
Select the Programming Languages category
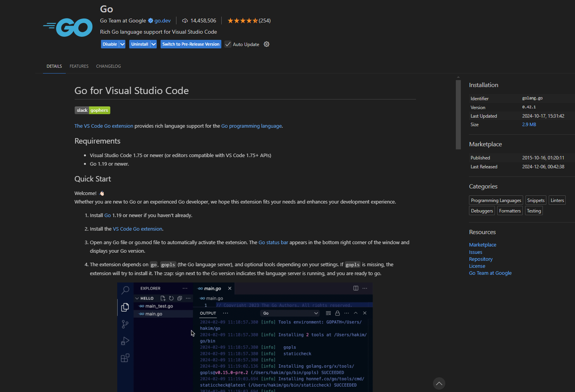(496, 200)
